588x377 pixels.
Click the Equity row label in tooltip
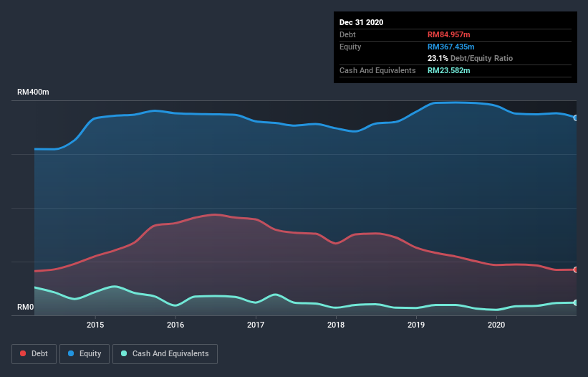pos(350,47)
